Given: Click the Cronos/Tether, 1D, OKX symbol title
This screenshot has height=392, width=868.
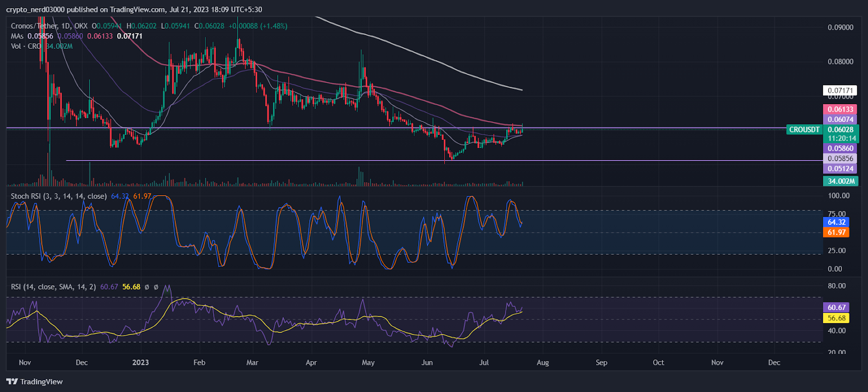Looking at the screenshot, I should (49, 26).
